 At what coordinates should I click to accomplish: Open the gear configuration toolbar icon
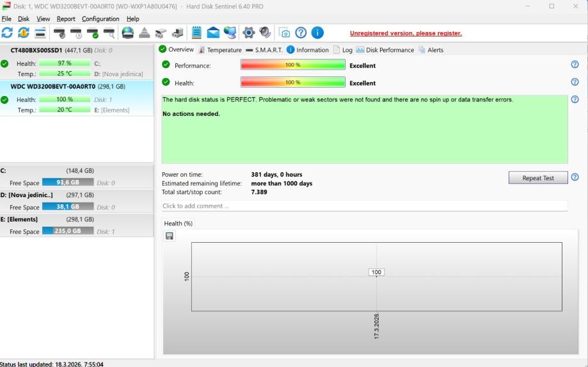pyautogui.click(x=248, y=33)
